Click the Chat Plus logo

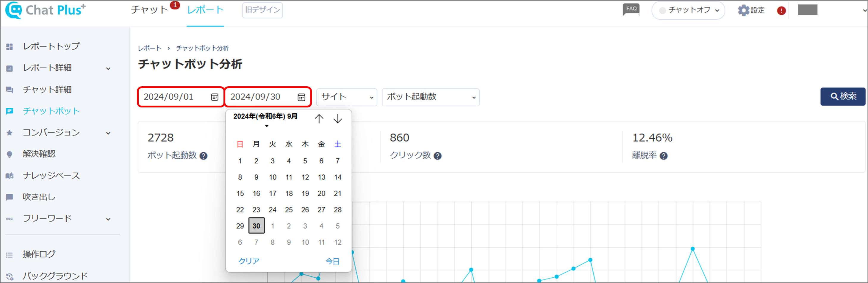[46, 10]
